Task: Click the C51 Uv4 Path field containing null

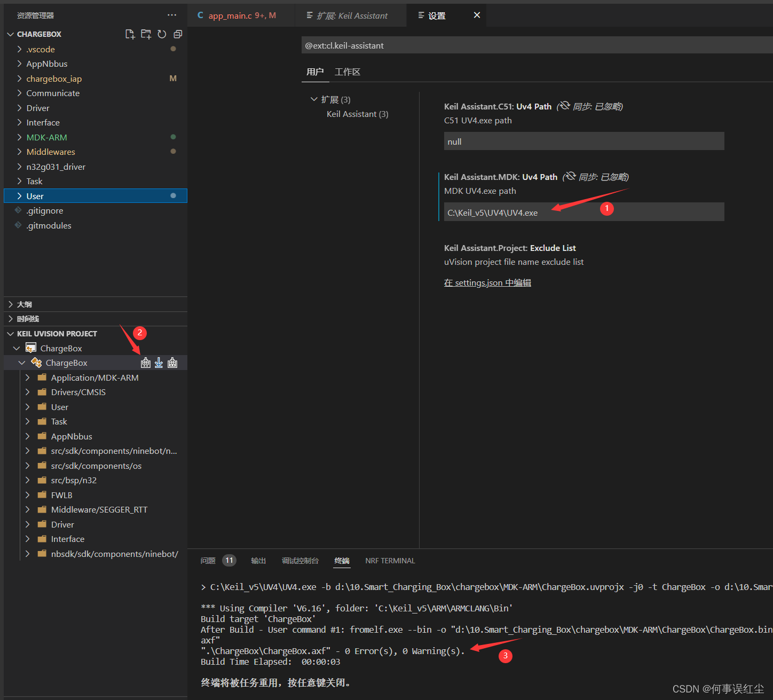Action: click(x=584, y=141)
